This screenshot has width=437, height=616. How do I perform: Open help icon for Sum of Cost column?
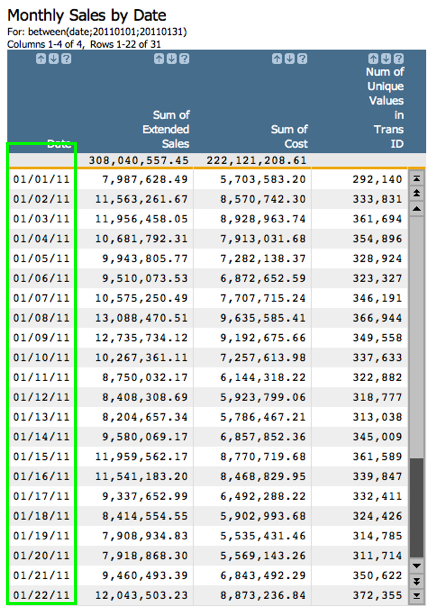click(302, 59)
